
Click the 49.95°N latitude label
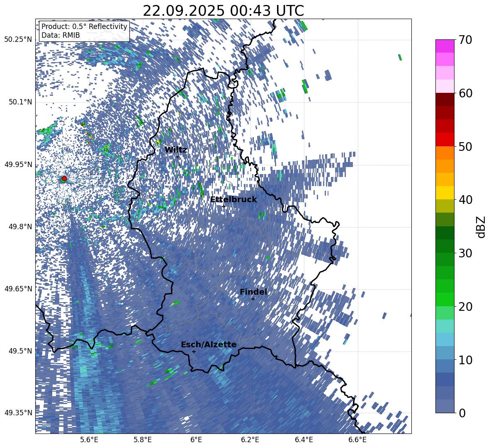tap(18, 164)
